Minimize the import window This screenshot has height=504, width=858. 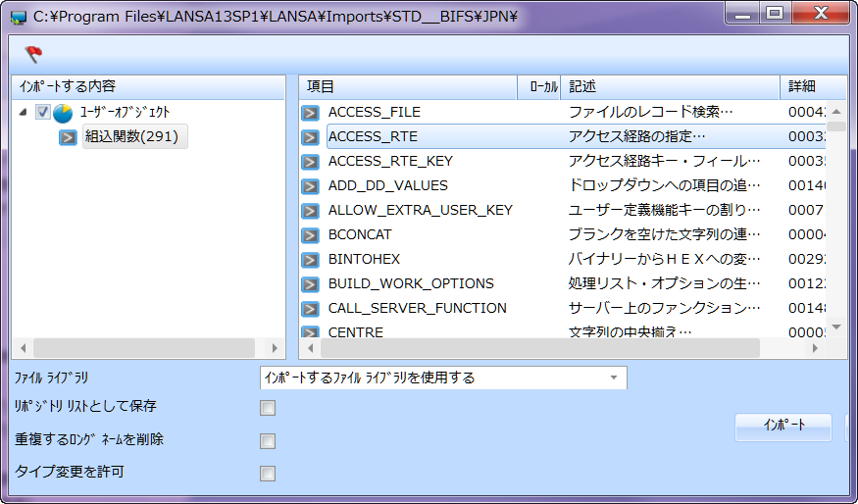point(743,14)
